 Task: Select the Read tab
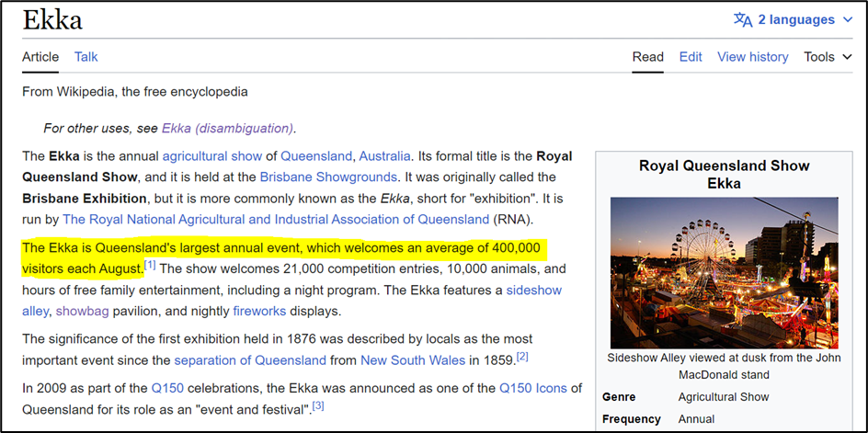pos(647,57)
